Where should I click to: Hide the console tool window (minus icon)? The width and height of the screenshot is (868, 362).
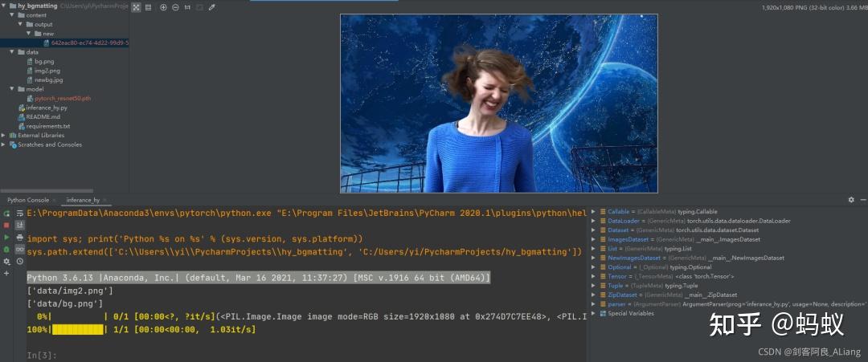click(862, 200)
